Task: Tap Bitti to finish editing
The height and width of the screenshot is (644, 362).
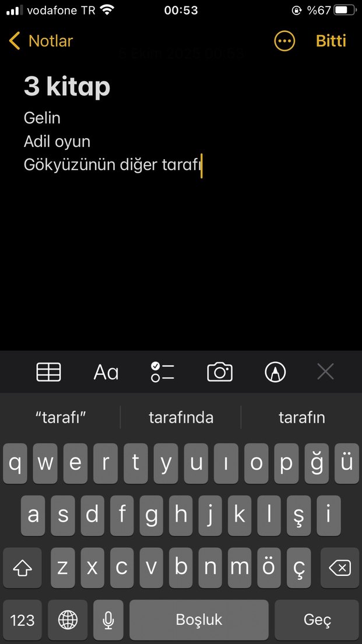Action: click(331, 41)
